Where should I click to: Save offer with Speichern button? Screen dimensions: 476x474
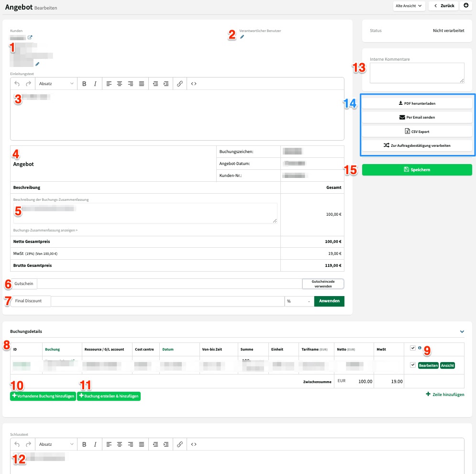click(x=417, y=170)
